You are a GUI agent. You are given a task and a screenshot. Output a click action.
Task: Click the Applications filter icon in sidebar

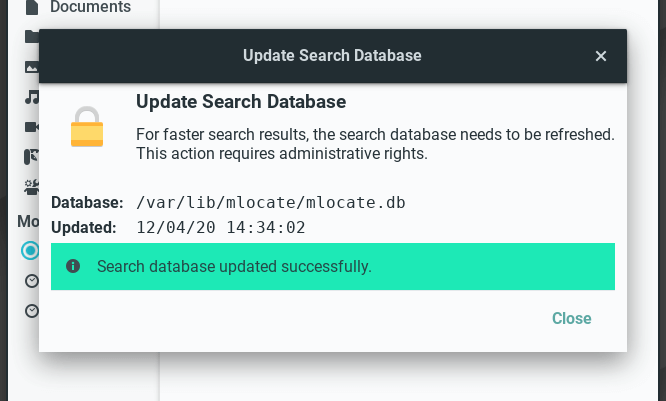pos(32,157)
